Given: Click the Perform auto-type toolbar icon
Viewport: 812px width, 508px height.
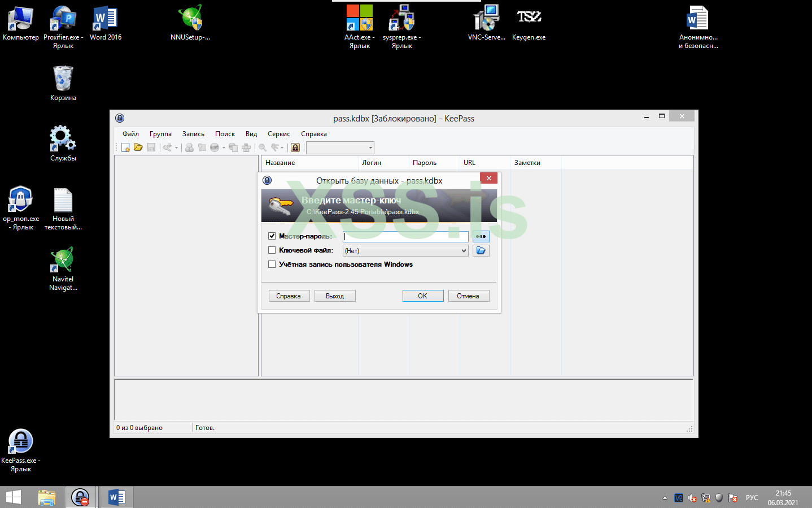Looking at the screenshot, I should click(x=246, y=147).
